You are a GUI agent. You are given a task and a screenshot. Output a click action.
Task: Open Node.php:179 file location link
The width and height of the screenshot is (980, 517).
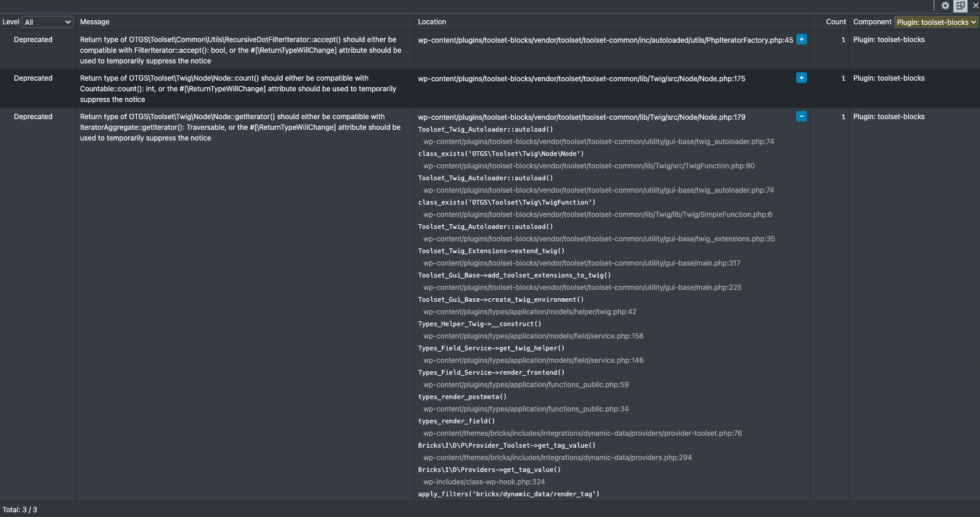click(x=582, y=117)
